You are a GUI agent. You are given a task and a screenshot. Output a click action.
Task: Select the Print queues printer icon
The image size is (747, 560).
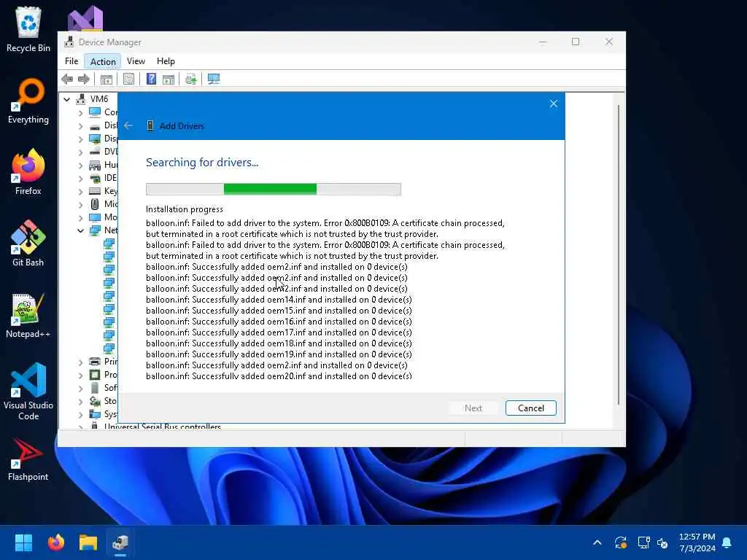pyautogui.click(x=95, y=362)
